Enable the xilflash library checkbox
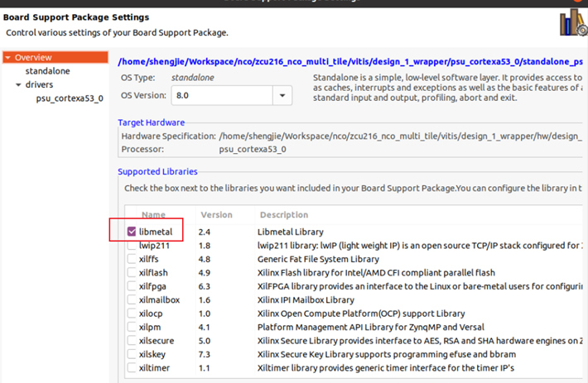The width and height of the screenshot is (588, 383). (x=132, y=272)
